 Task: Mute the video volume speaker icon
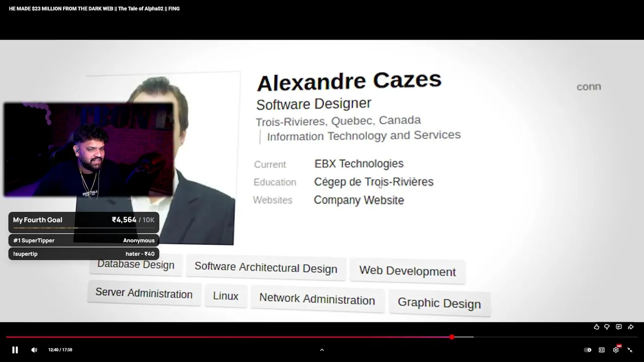coord(34,350)
